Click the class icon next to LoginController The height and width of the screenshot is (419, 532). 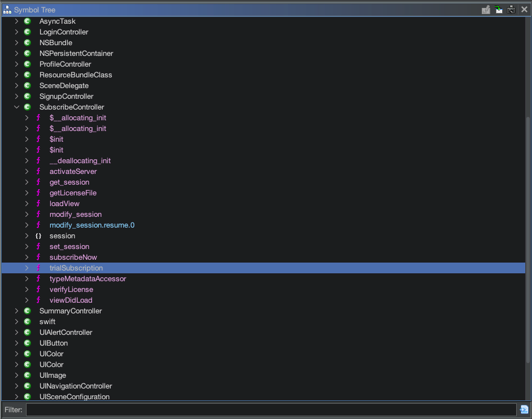tap(27, 32)
